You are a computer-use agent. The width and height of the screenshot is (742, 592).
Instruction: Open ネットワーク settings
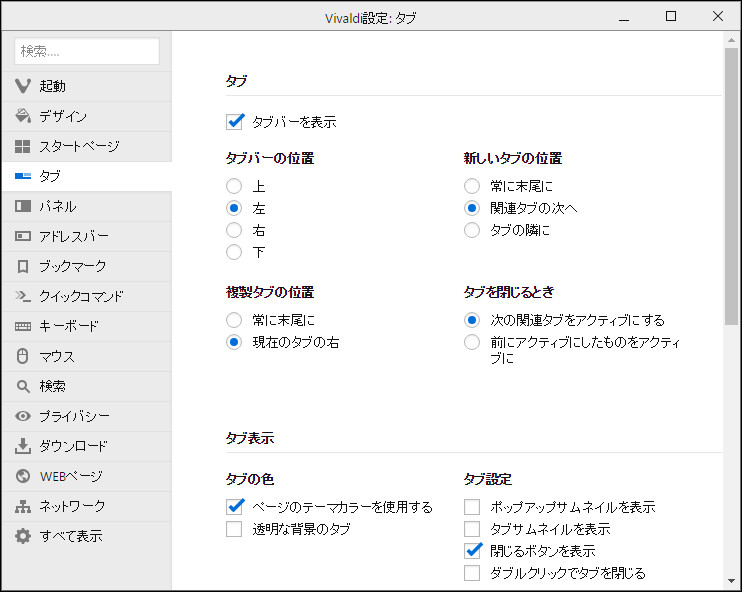(x=87, y=506)
